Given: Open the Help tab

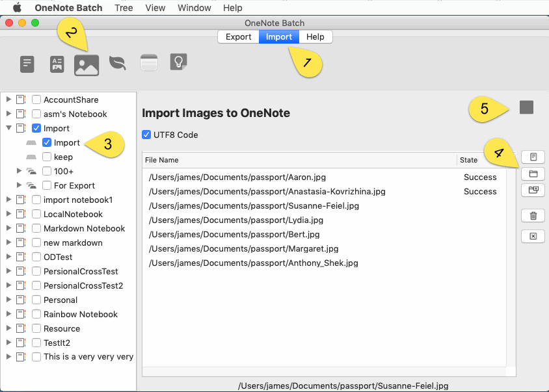Looking at the screenshot, I should pos(315,37).
